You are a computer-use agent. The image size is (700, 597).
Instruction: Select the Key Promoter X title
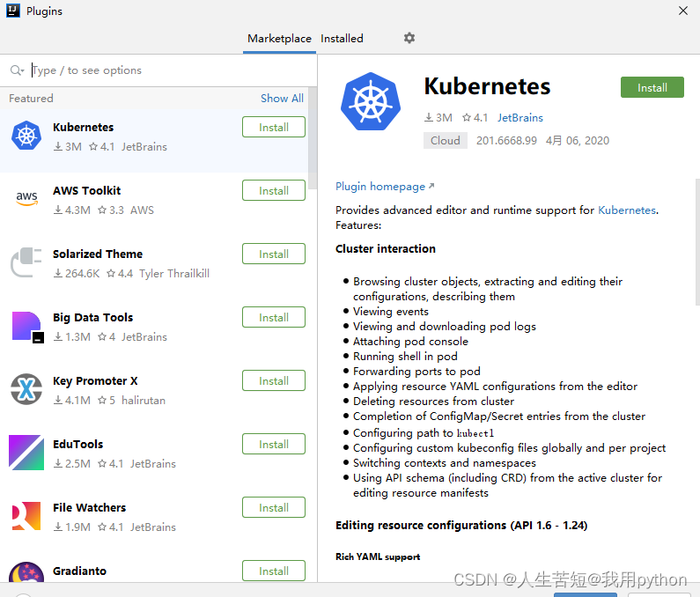click(95, 381)
